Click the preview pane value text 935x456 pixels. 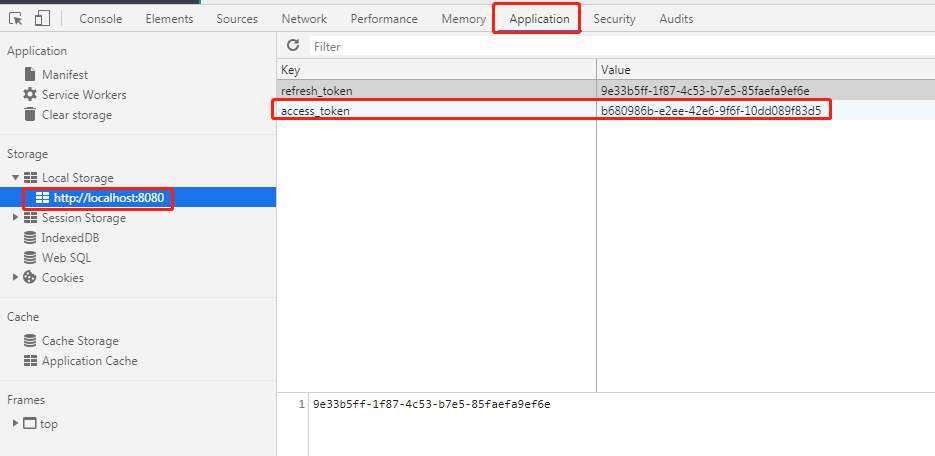431,404
